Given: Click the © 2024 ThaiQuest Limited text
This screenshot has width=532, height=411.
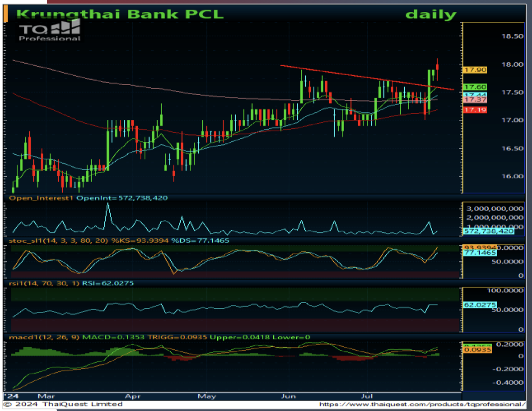Looking at the screenshot, I should point(63,404).
